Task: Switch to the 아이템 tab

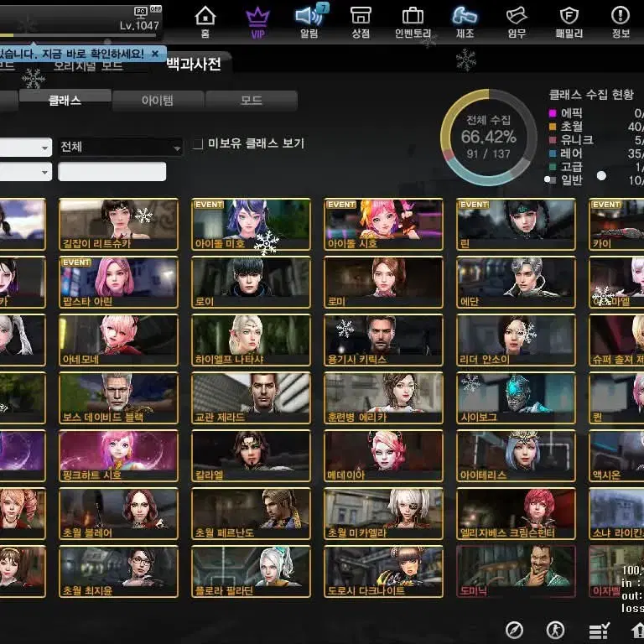Action: [x=158, y=101]
